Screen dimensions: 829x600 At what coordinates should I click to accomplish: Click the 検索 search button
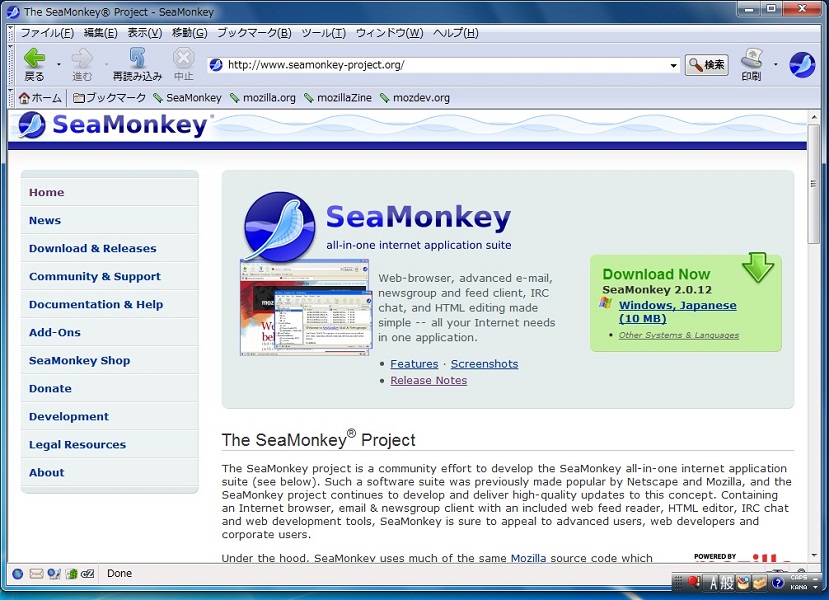(706, 65)
